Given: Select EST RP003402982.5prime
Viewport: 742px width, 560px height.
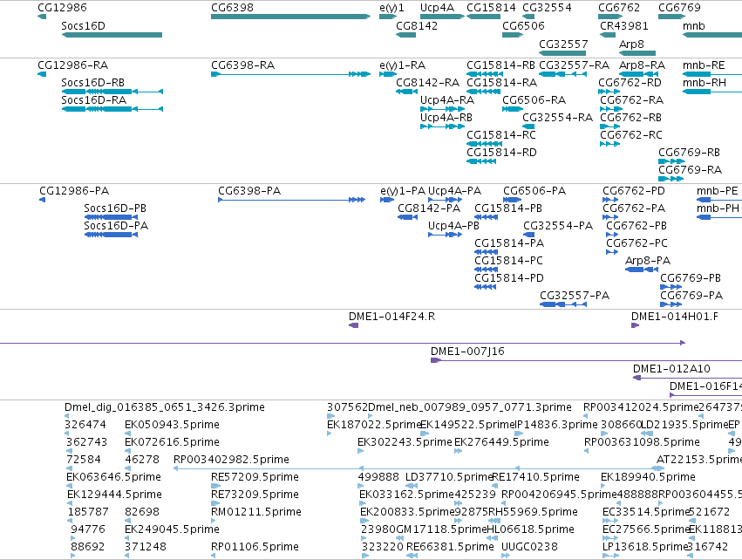Looking at the screenshot, I should (x=231, y=460).
